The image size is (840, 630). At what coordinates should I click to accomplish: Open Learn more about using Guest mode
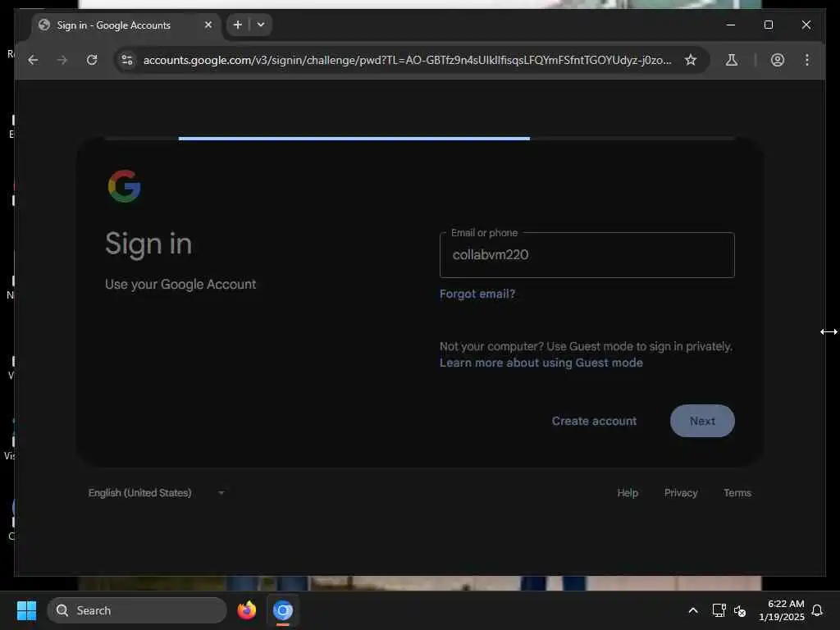541,363
